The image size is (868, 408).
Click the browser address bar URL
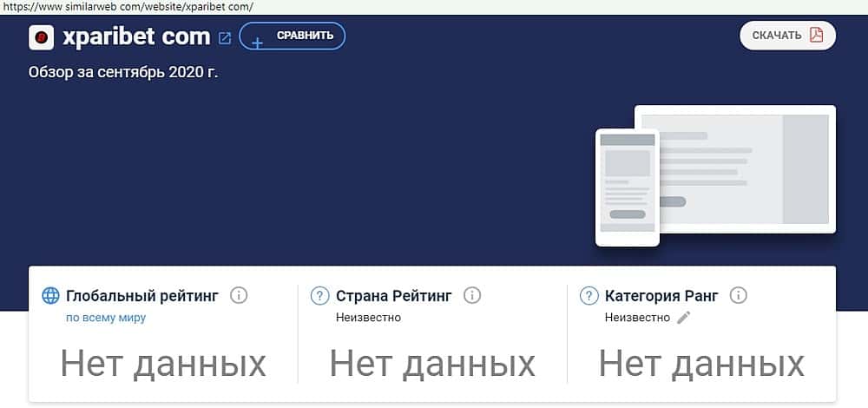(x=128, y=7)
